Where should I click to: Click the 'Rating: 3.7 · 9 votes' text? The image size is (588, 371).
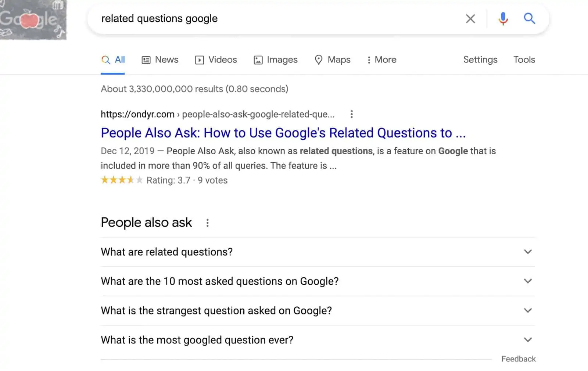click(x=187, y=180)
